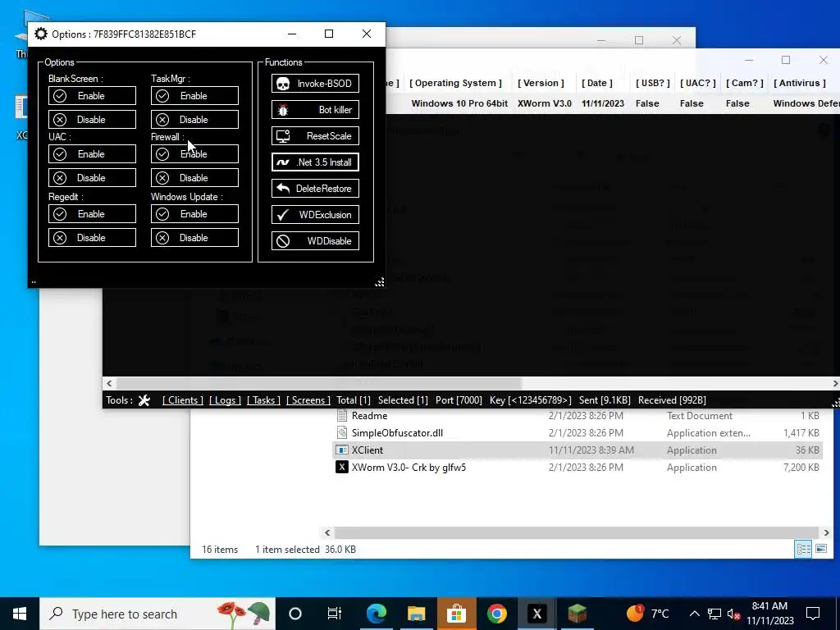Image resolution: width=840 pixels, height=630 pixels.
Task: Click the Minecraft block taskbar icon
Action: 577,614
